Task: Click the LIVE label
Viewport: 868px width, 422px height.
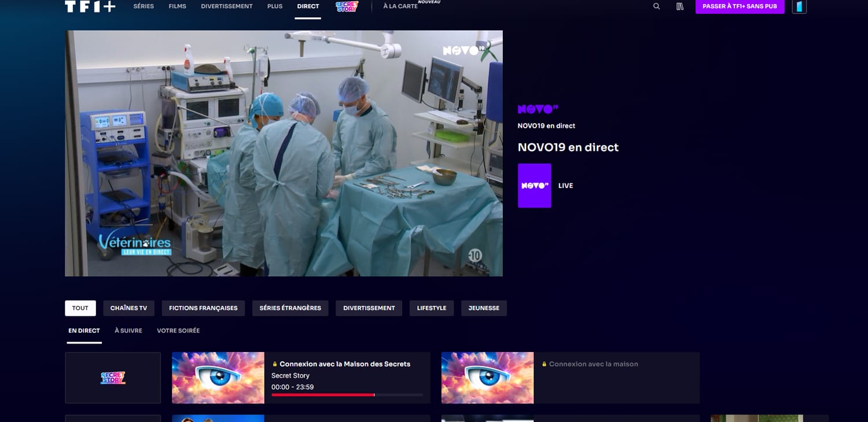Action: coord(566,186)
